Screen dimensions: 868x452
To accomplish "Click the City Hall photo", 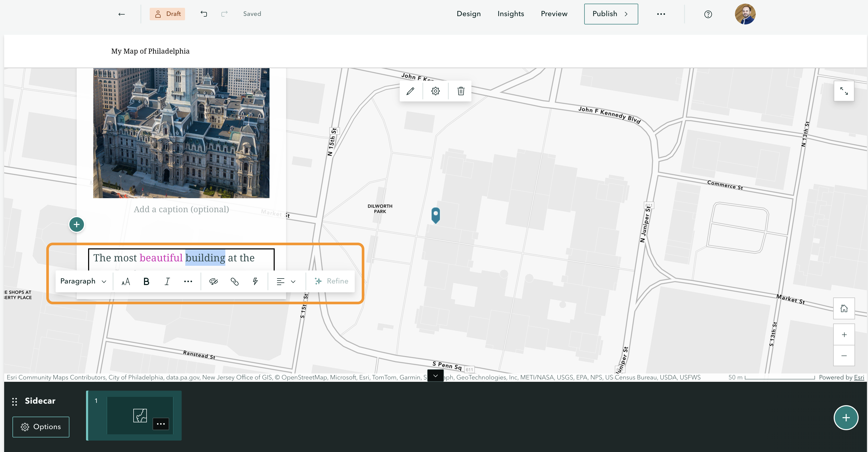I will click(181, 133).
